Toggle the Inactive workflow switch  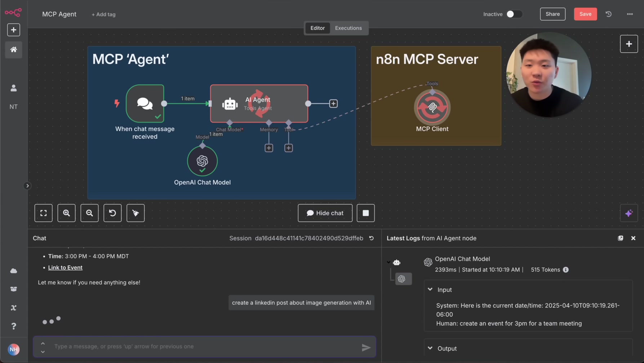pyautogui.click(x=514, y=14)
